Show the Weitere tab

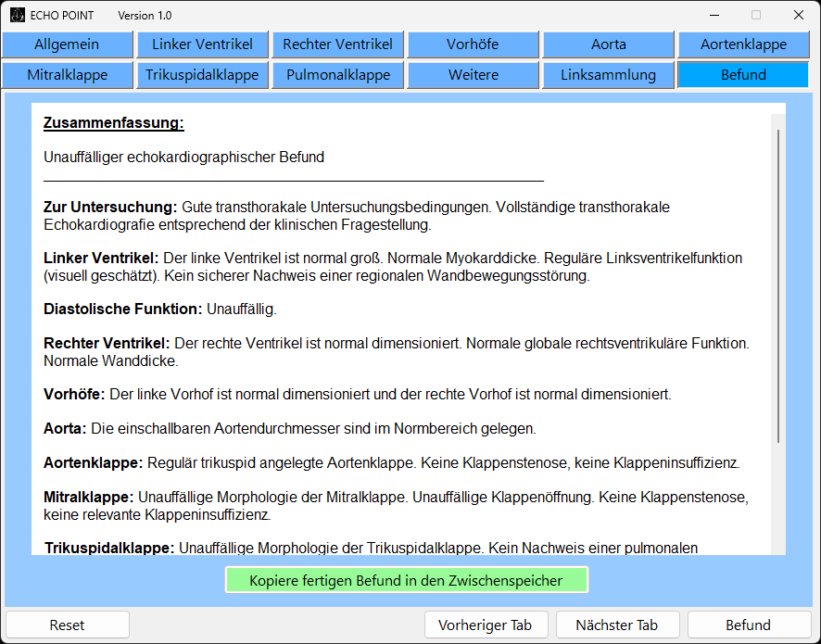click(x=473, y=75)
